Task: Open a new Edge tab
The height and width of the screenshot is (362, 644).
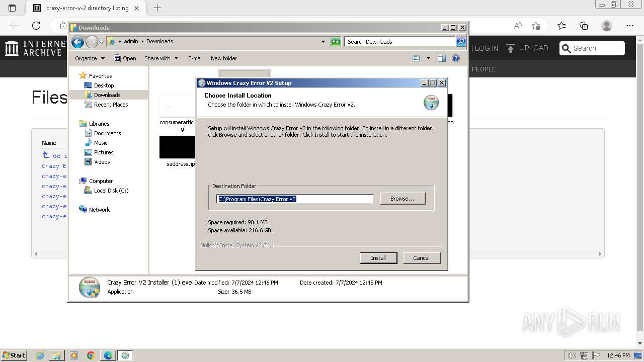Action: coord(157,8)
